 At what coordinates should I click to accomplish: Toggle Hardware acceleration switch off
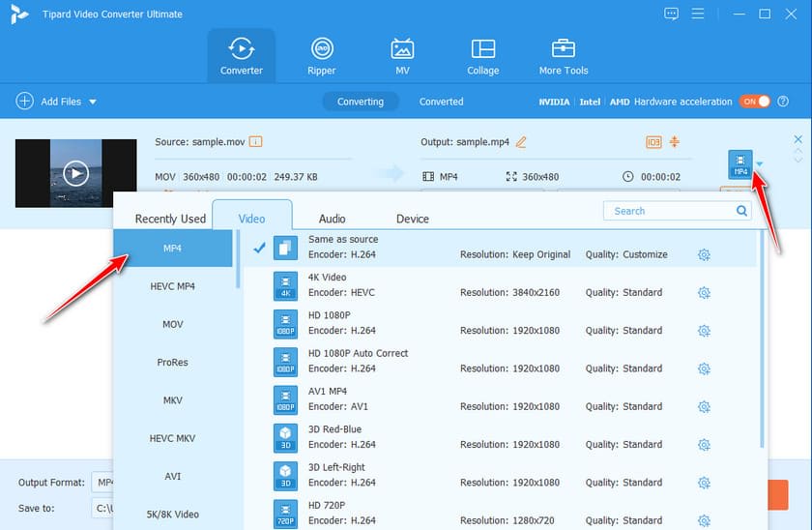(x=755, y=102)
